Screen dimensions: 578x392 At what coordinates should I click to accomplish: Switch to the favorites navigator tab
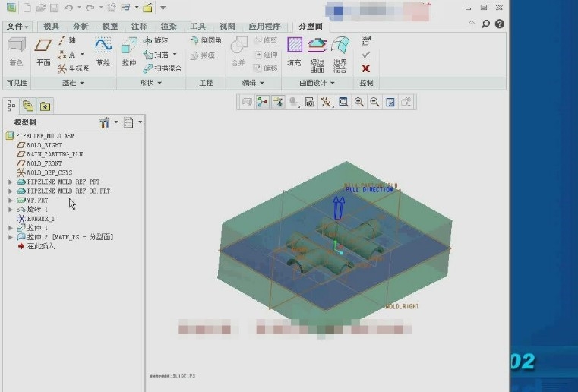point(45,106)
